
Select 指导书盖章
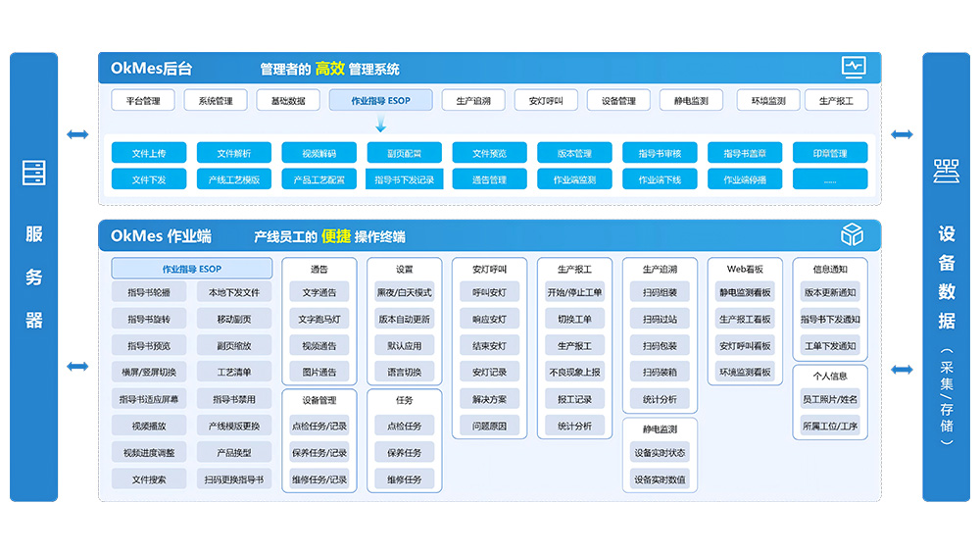point(745,153)
